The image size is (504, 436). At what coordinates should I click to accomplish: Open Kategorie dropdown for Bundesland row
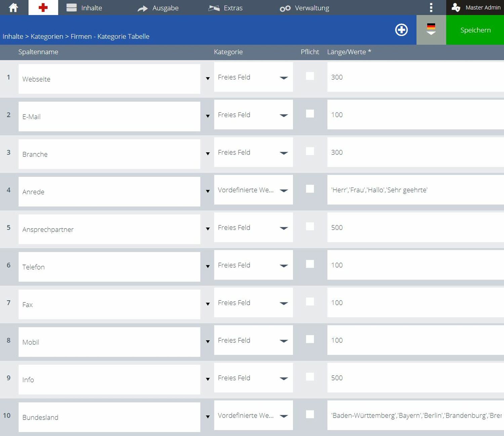253,415
